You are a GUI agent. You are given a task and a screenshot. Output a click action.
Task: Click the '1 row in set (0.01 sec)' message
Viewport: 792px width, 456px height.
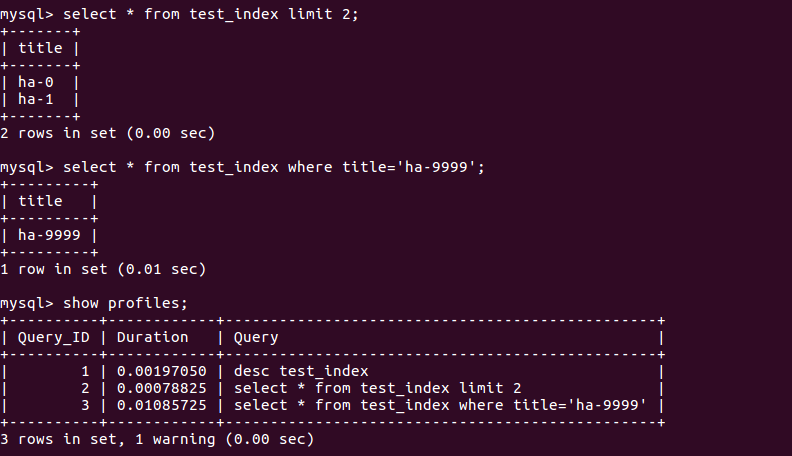coord(103,269)
